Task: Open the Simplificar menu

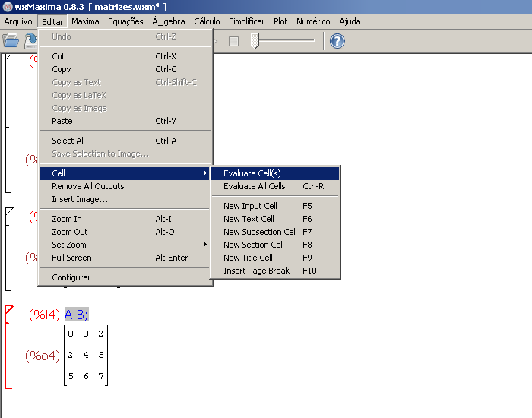Action: point(247,21)
